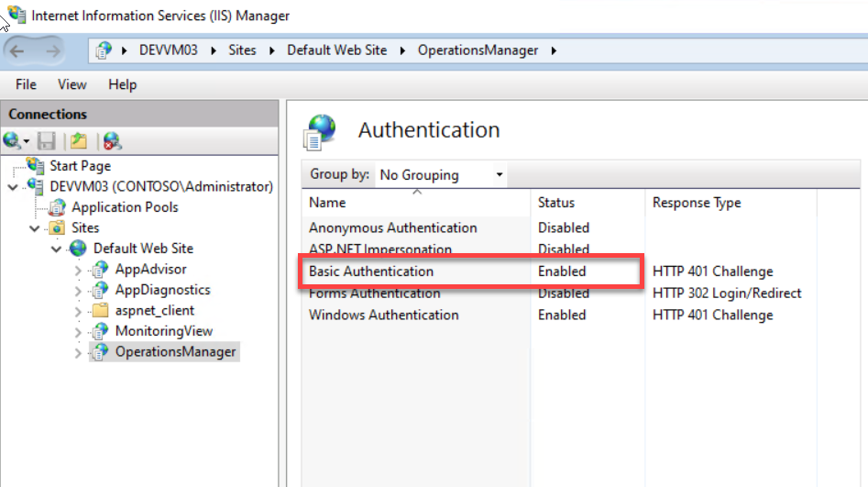The image size is (868, 487).
Task: Click the Delete Connection icon
Action: coord(112,141)
